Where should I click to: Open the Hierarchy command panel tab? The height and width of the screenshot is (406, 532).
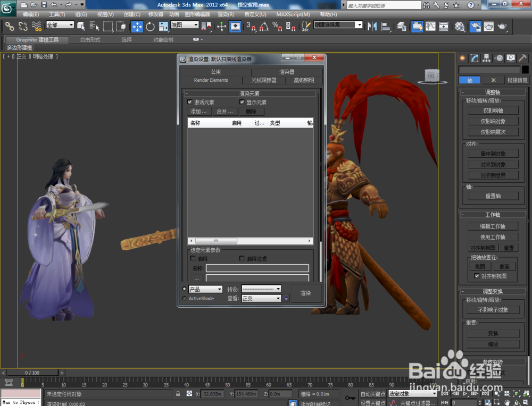pyautogui.click(x=487, y=58)
